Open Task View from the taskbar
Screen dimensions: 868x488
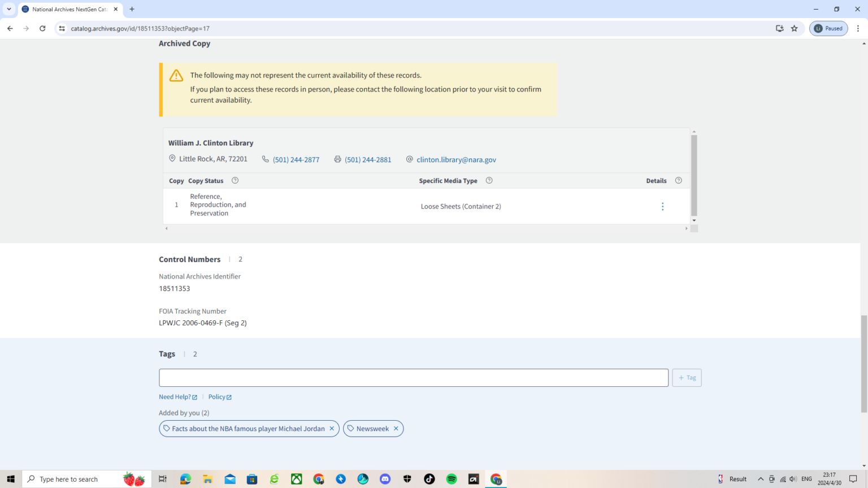(x=163, y=479)
